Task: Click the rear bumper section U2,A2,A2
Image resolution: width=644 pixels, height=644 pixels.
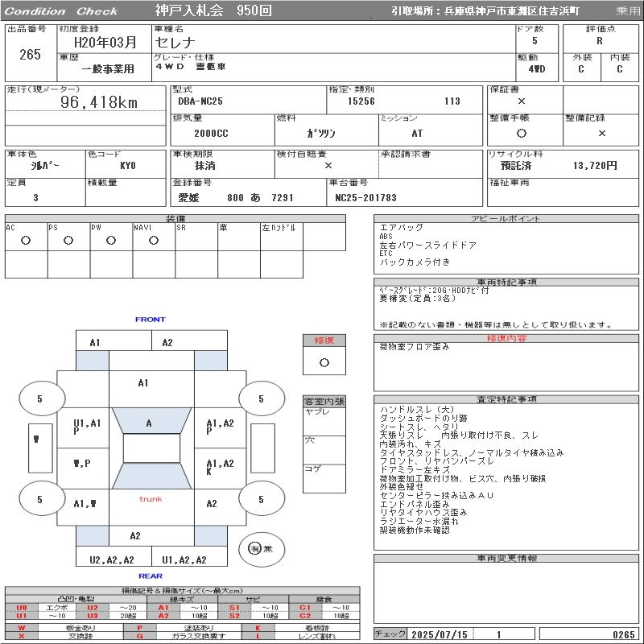Action: point(114,556)
